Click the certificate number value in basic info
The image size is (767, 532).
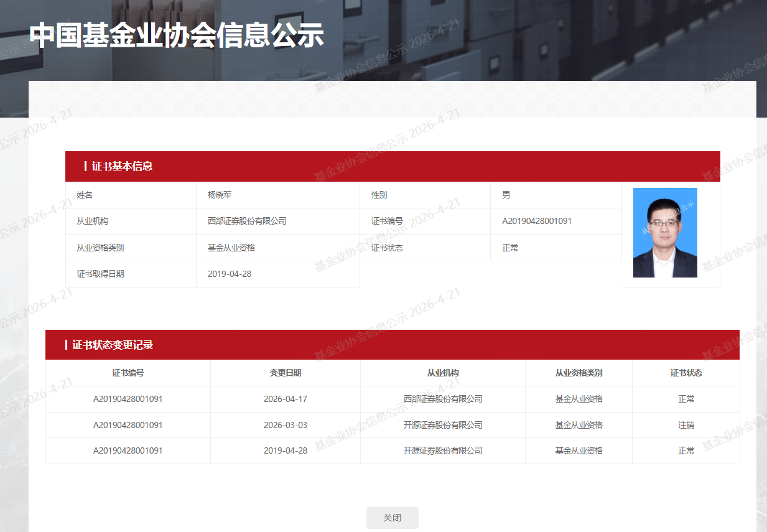coord(537,221)
